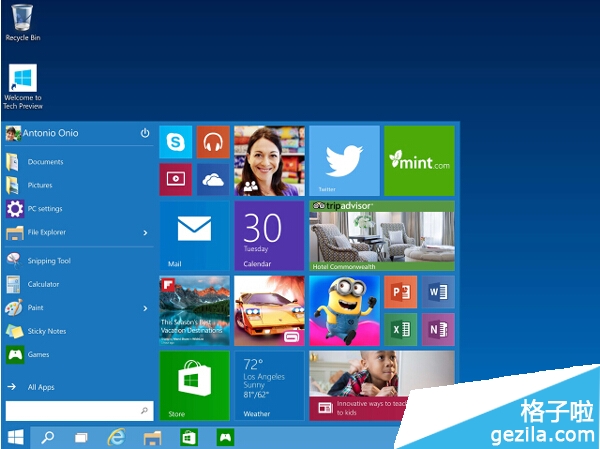Open the Mail tile
This screenshot has width=600, height=449.
coord(194,236)
